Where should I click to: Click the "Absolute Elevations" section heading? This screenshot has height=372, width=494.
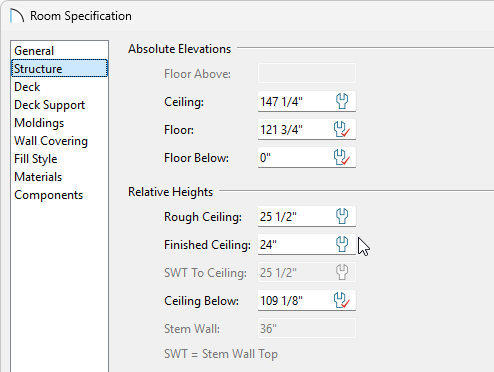[179, 49]
